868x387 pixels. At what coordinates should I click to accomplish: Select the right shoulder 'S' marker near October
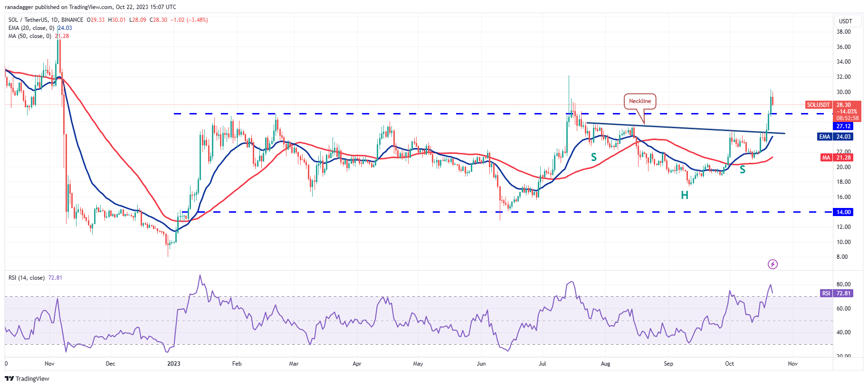tap(742, 170)
